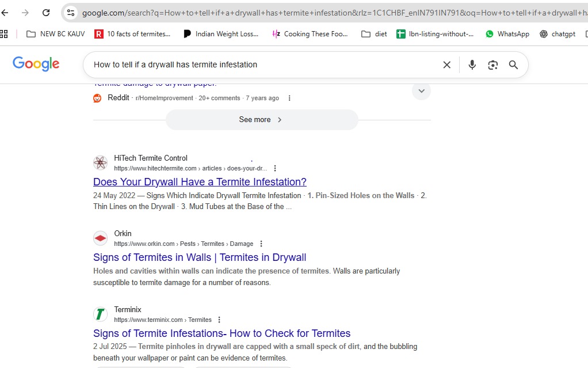The width and height of the screenshot is (588, 368).
Task: Click the browser reload page icon
Action: 46,13
